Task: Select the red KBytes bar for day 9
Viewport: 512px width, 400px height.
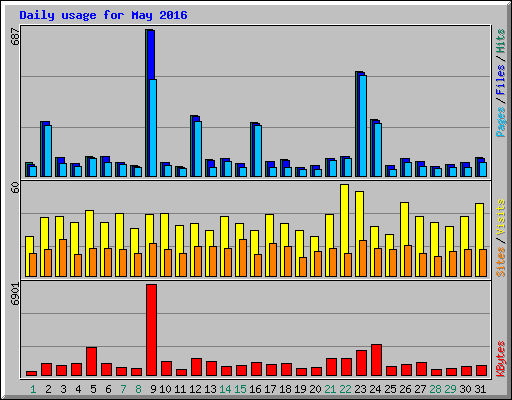Action: [151, 330]
